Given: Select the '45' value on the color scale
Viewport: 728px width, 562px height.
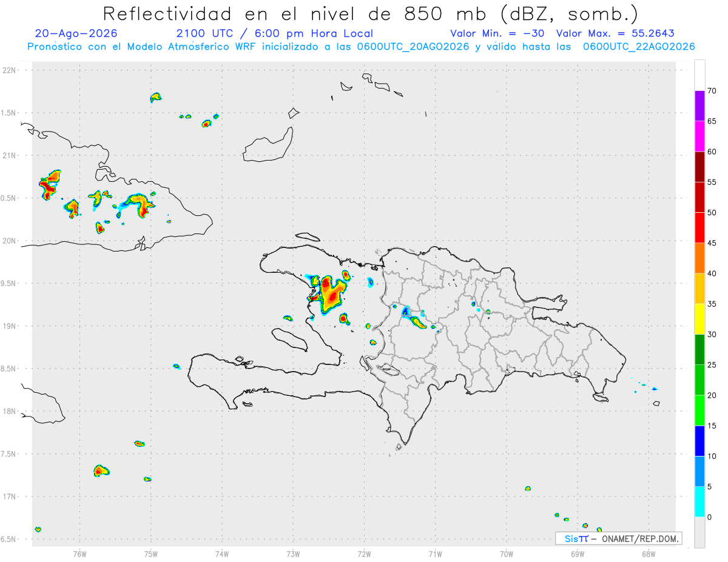Looking at the screenshot, I should pyautogui.click(x=712, y=243).
